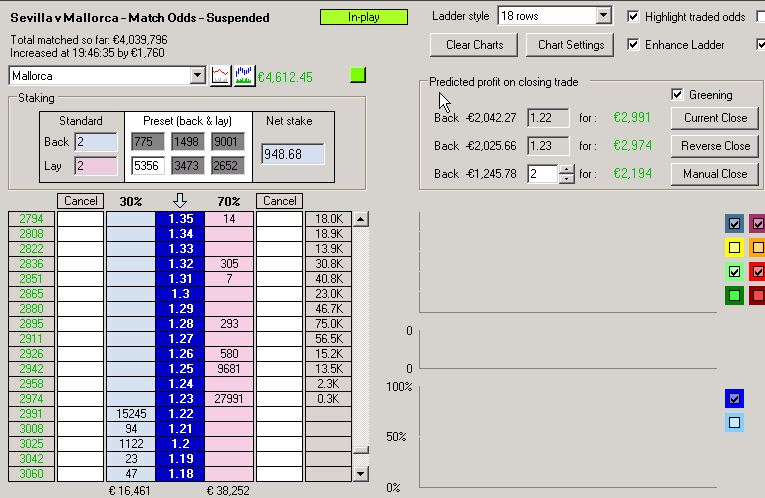Increase manual close odds with spinner up
Image resolution: width=765 pixels, height=498 pixels.
click(568, 169)
